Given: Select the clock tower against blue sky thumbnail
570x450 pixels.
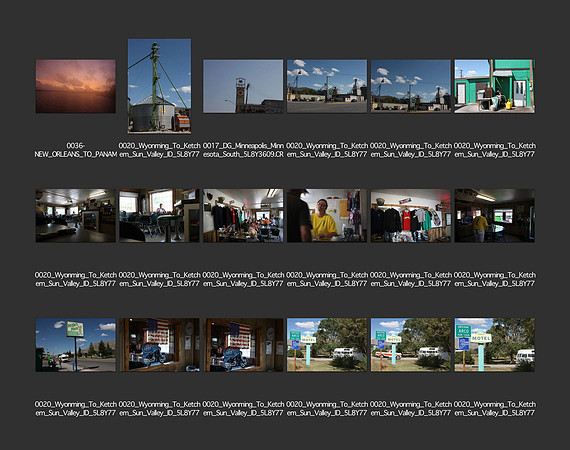Looking at the screenshot, I should pyautogui.click(x=243, y=86).
